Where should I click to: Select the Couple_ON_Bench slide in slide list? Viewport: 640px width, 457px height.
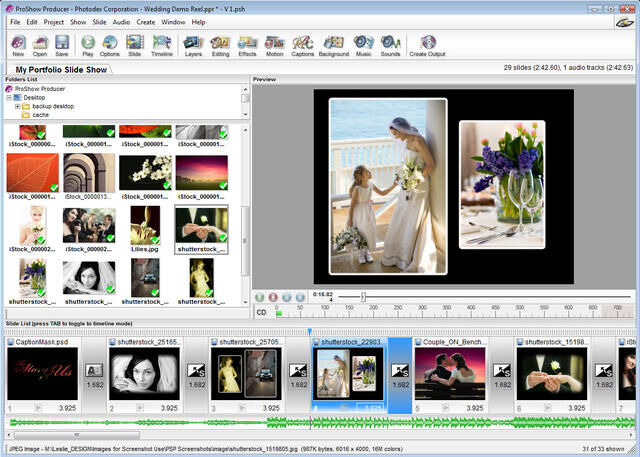(x=449, y=373)
